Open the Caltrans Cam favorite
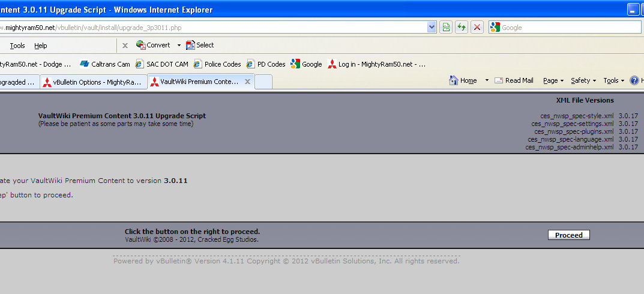644x294 pixels. [x=104, y=64]
